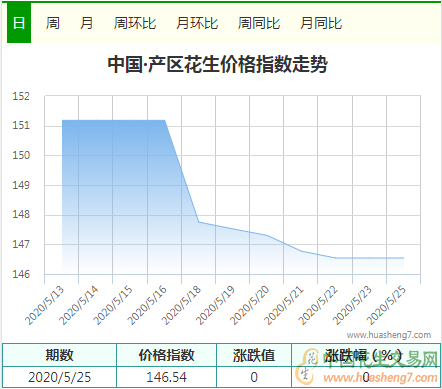Open the 月环比 tab
This screenshot has width=442, height=389.
[x=197, y=23]
